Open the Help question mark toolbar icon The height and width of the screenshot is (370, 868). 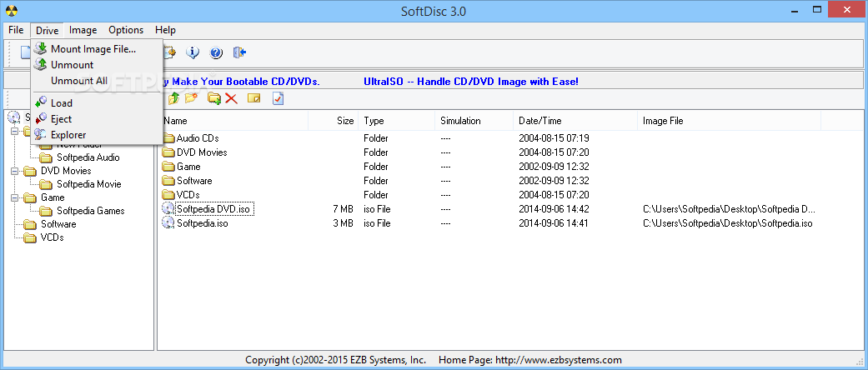click(x=216, y=52)
